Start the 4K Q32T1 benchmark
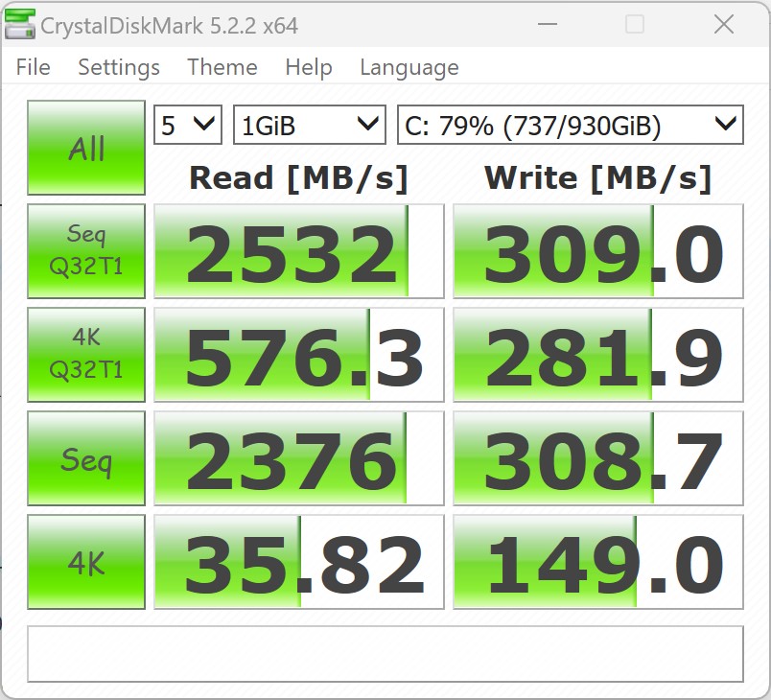Viewport: 771px width, 700px height. [86, 355]
